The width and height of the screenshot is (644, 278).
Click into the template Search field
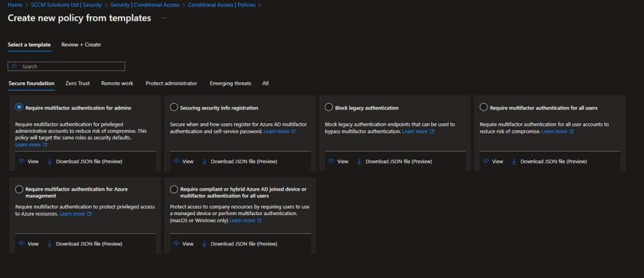click(70, 67)
